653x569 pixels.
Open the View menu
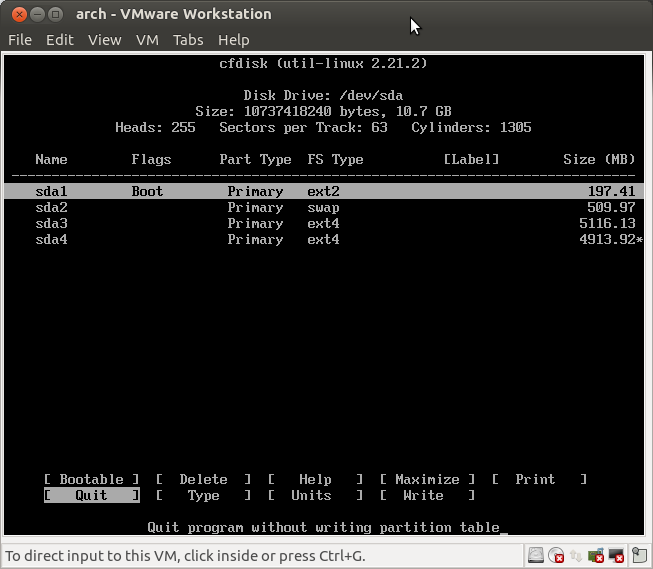105,40
